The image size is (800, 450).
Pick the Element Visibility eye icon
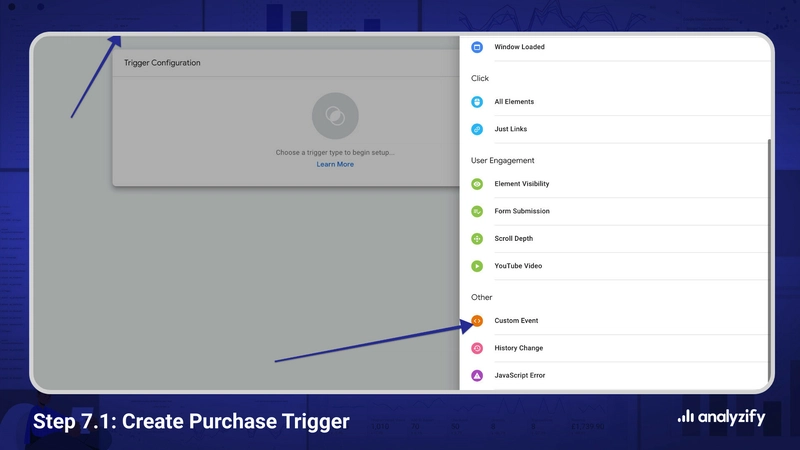coord(477,184)
